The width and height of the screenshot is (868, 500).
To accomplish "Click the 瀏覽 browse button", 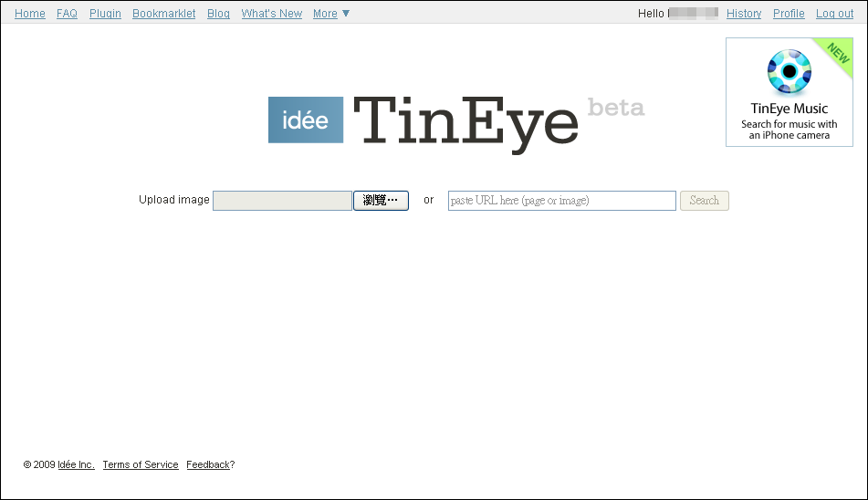I will [381, 200].
